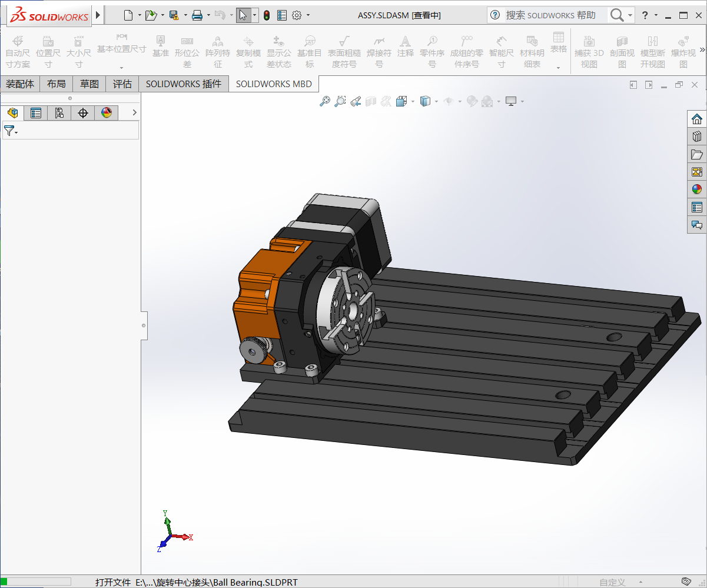707x588 pixels.
Task: Open the DimXpertManager crosshair tab
Action: pyautogui.click(x=83, y=113)
